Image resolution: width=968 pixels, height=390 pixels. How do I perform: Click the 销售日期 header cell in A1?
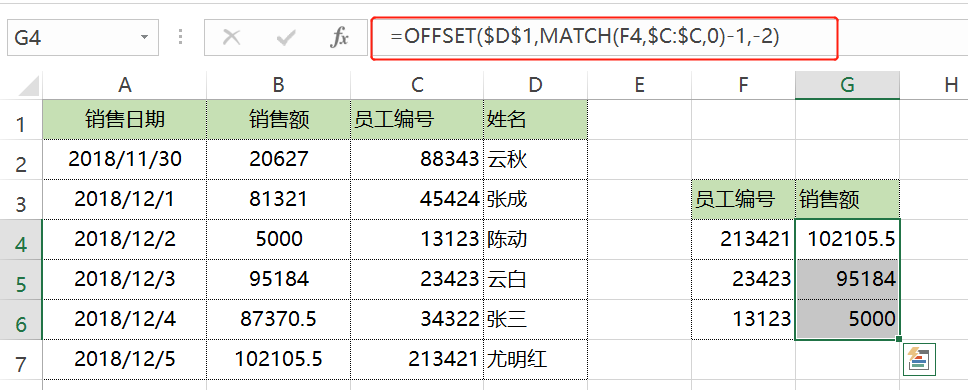[x=125, y=119]
